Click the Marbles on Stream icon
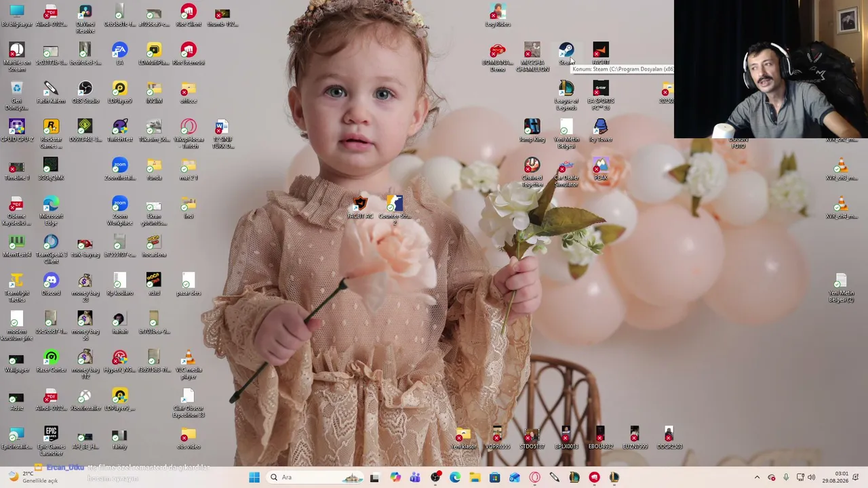The width and height of the screenshot is (868, 488). 17,58
